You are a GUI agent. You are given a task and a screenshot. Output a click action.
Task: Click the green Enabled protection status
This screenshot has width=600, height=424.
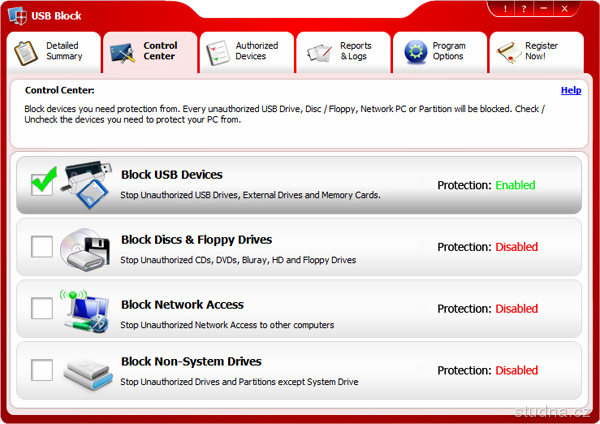coord(515,185)
